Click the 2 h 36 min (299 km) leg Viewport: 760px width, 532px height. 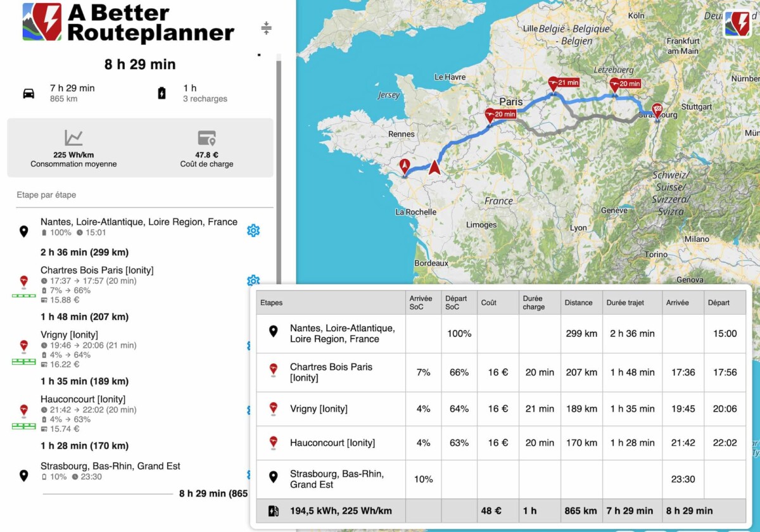[x=84, y=252]
